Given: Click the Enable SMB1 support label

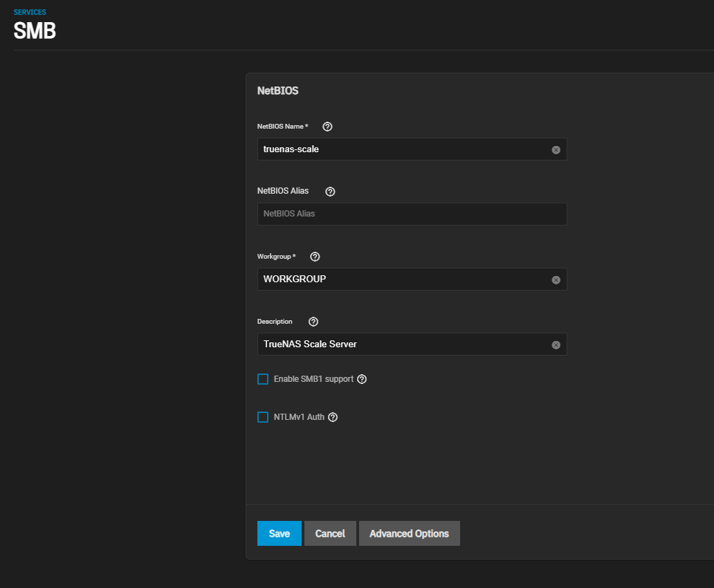Looking at the screenshot, I should [x=313, y=379].
